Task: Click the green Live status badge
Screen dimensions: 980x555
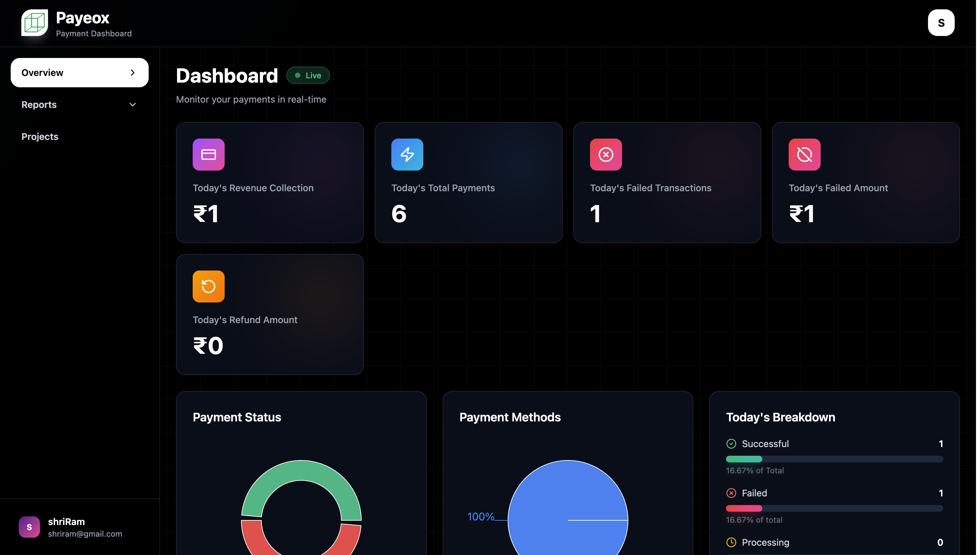Action: point(308,76)
